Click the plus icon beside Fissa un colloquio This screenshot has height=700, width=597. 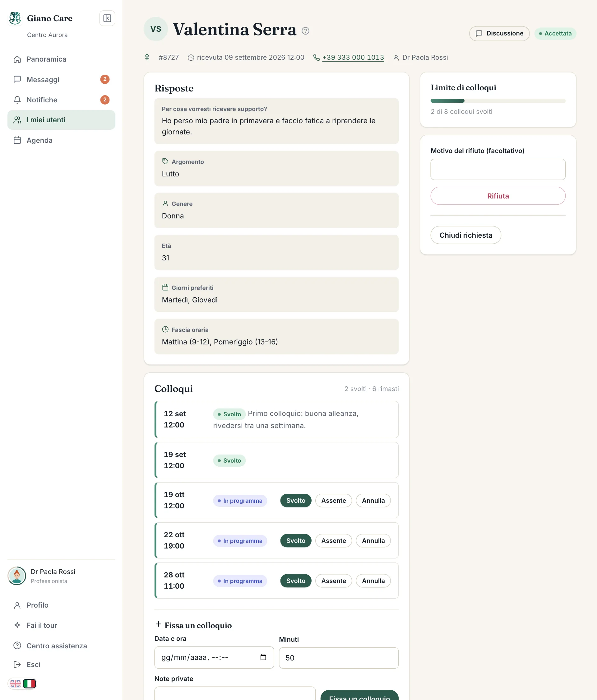(158, 624)
